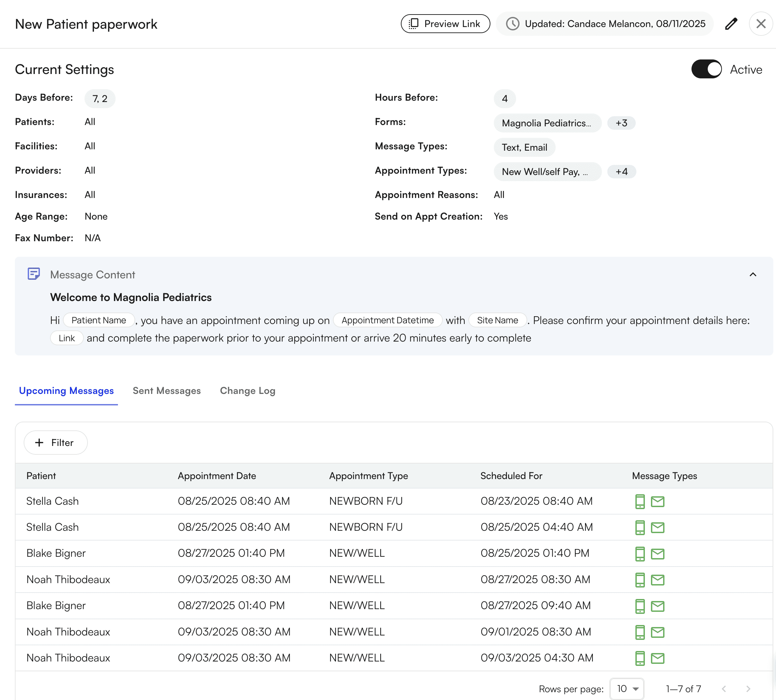
Task: Toggle the Active switch off
Action: click(706, 69)
